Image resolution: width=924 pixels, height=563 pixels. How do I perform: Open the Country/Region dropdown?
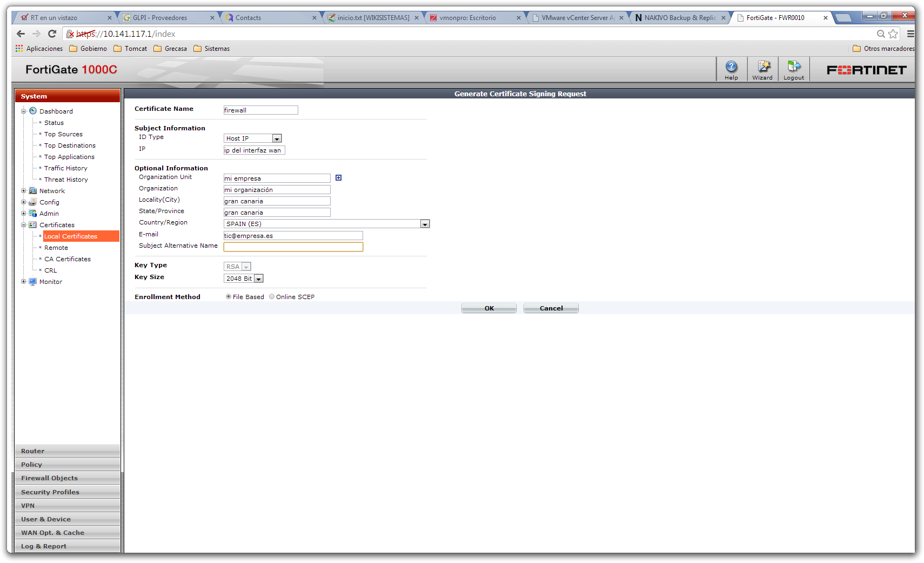click(x=425, y=224)
